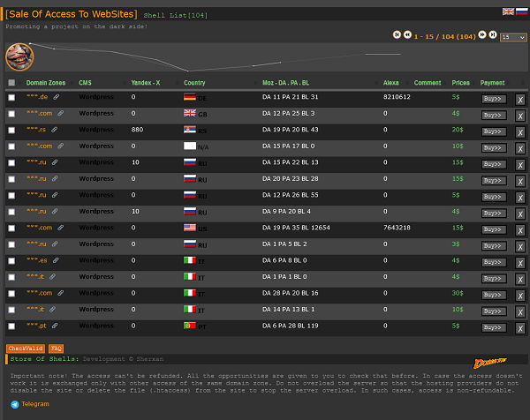Click the Alexa value 8210612

pyautogui.click(x=397, y=97)
